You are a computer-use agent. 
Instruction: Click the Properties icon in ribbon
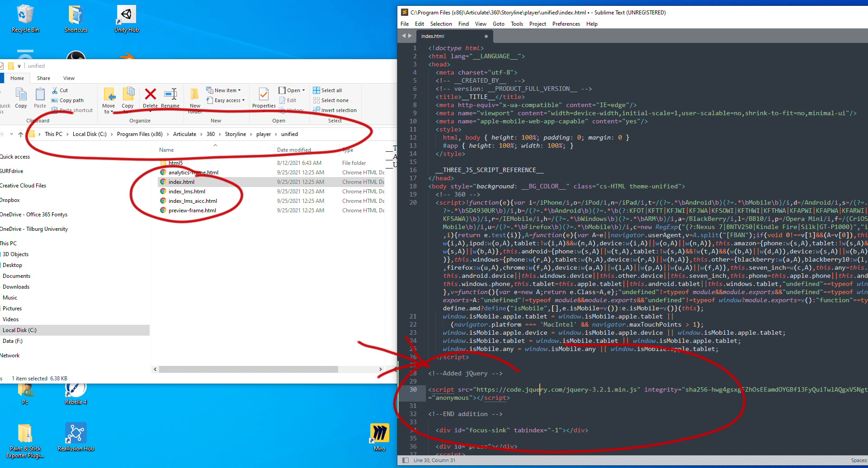click(x=264, y=95)
